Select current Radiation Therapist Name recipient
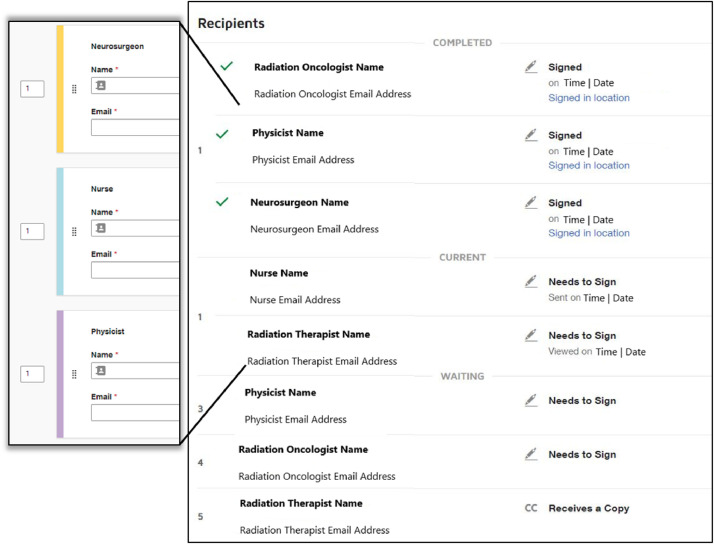Viewport: 714px width, 544px height. tap(309, 335)
